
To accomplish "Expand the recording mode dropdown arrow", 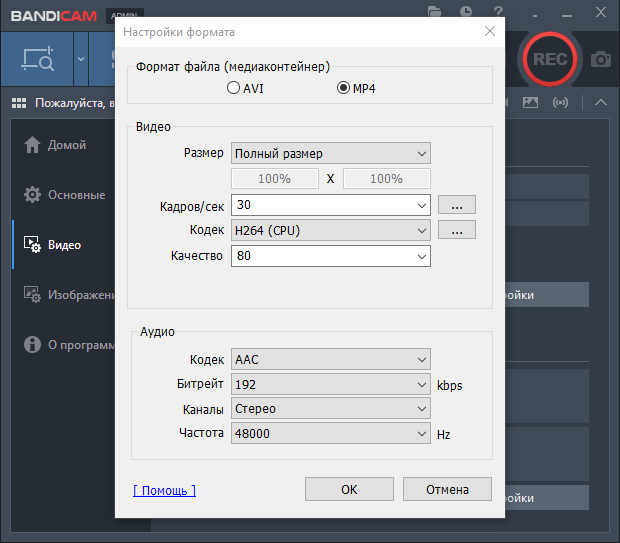I will (x=81, y=59).
